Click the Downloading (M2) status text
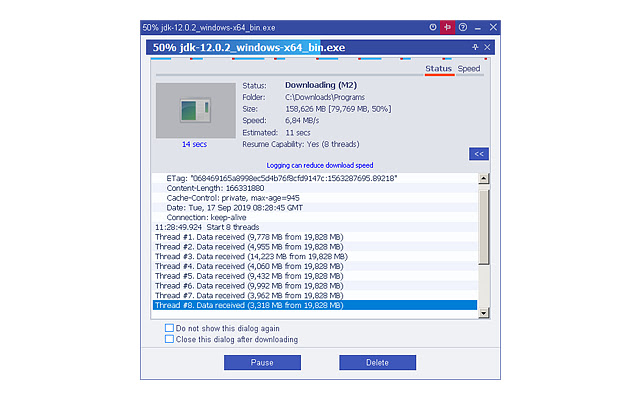 pos(321,85)
